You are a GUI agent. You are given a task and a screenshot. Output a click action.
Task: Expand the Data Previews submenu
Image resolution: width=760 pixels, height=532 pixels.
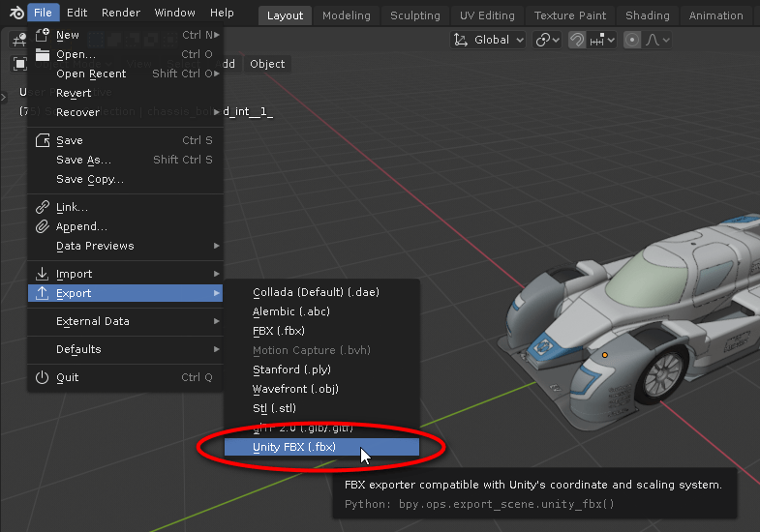(126, 246)
